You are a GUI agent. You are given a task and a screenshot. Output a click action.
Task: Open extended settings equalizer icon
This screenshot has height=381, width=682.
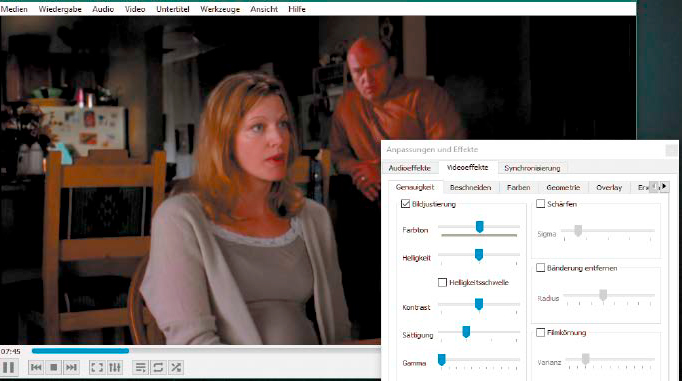click(x=115, y=368)
